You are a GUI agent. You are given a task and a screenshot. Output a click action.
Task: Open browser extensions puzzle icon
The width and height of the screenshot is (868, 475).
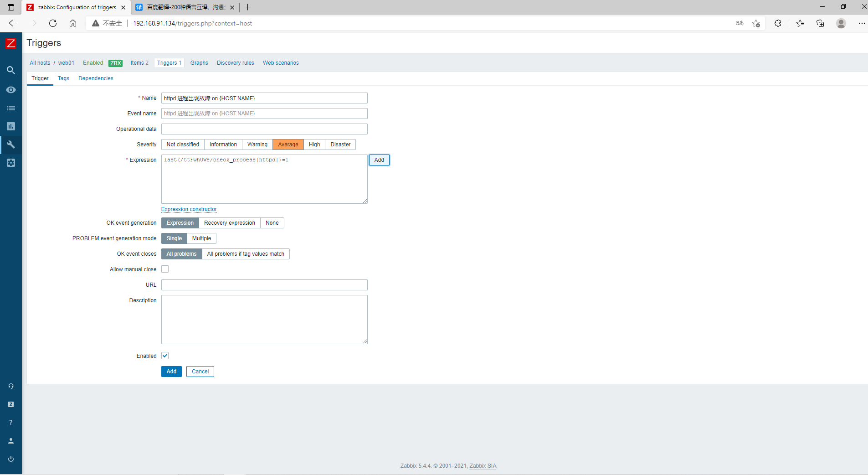778,23
